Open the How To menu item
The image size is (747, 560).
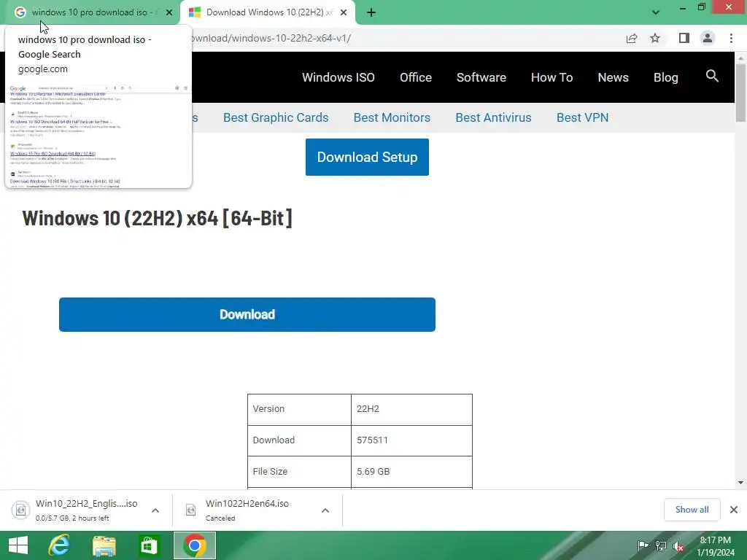tap(551, 77)
